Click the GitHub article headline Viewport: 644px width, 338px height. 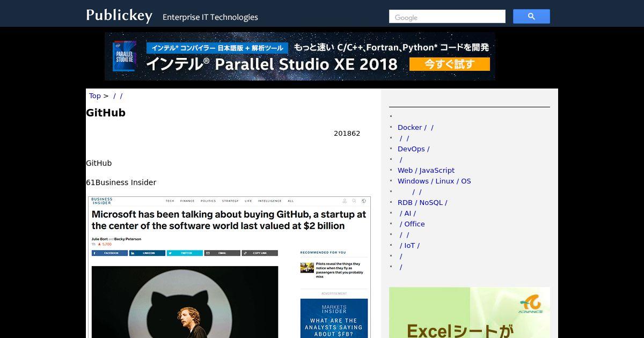pos(106,113)
